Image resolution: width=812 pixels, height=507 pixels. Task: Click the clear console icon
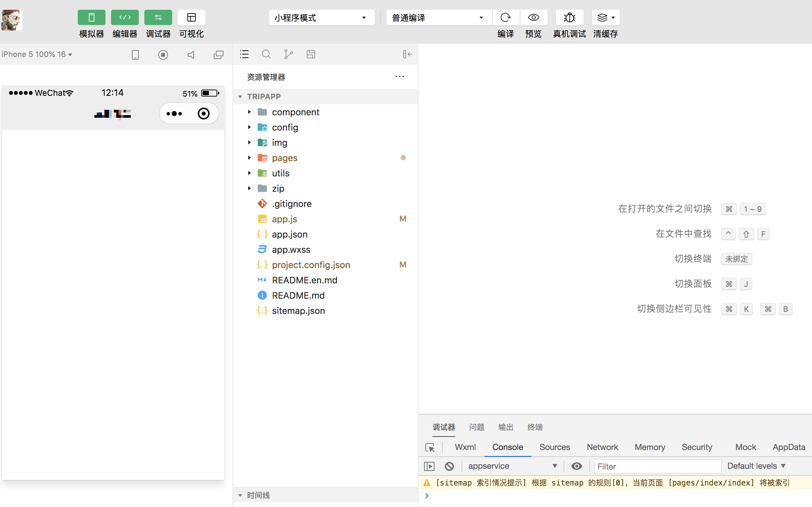pyautogui.click(x=449, y=466)
